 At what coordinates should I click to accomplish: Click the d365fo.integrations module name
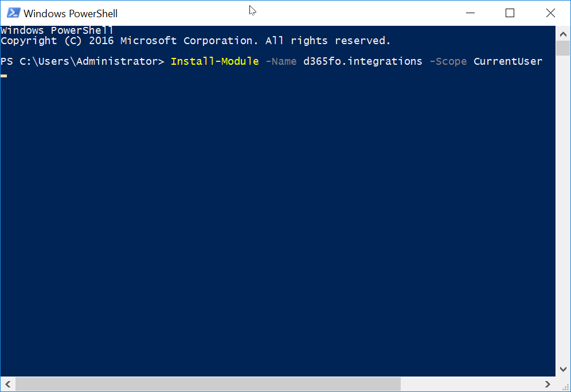(362, 61)
